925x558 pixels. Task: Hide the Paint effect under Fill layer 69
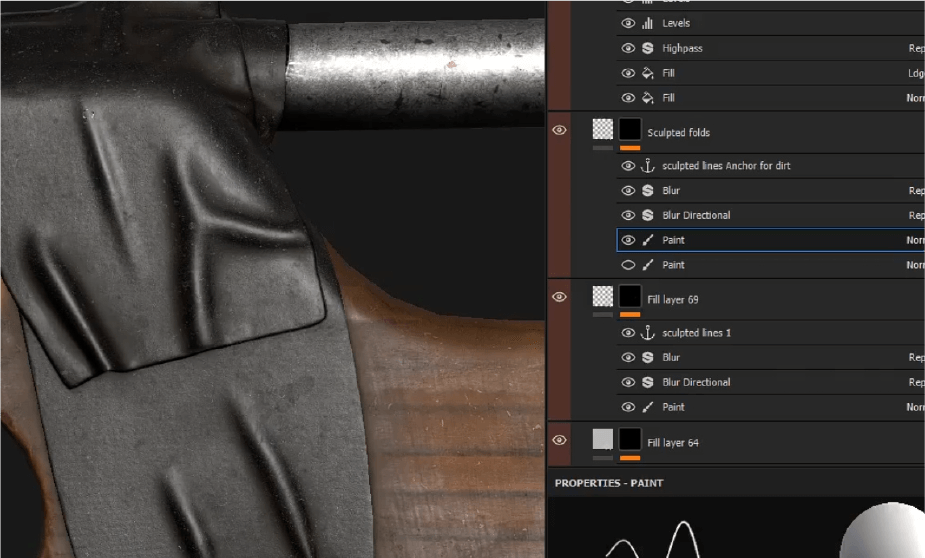pos(628,407)
